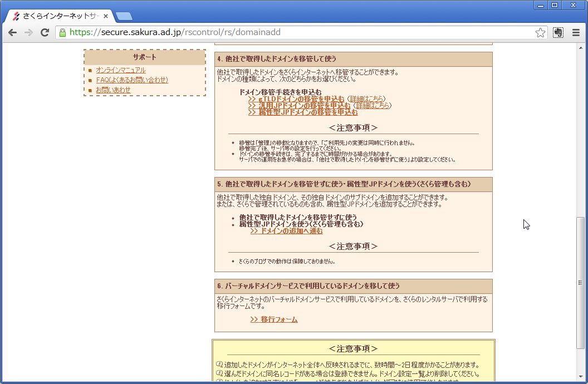Screen dimensions: 588x384
Task: Maximize the Chrome window
Action: pos(555,5)
